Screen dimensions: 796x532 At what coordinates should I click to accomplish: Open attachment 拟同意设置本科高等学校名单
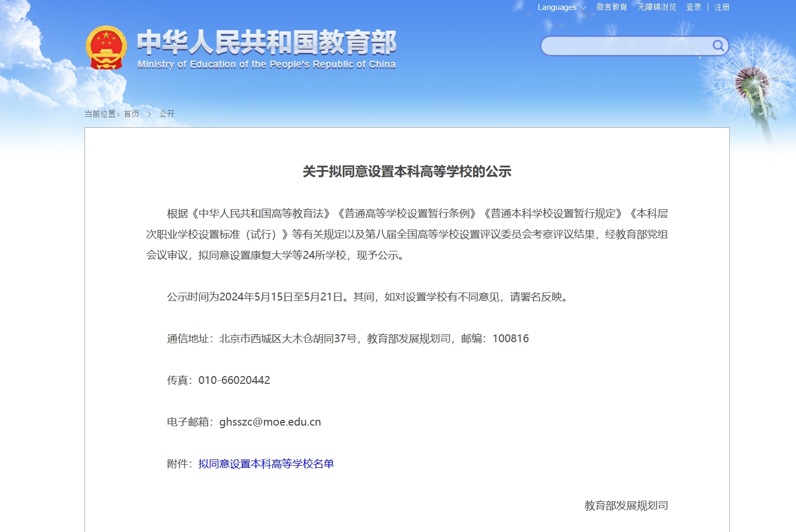coord(266,464)
